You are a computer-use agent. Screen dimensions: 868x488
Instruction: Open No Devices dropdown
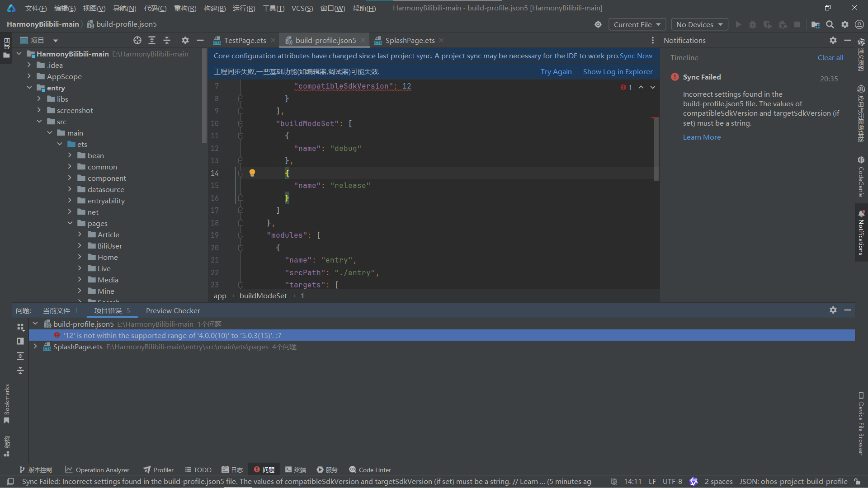coord(699,24)
